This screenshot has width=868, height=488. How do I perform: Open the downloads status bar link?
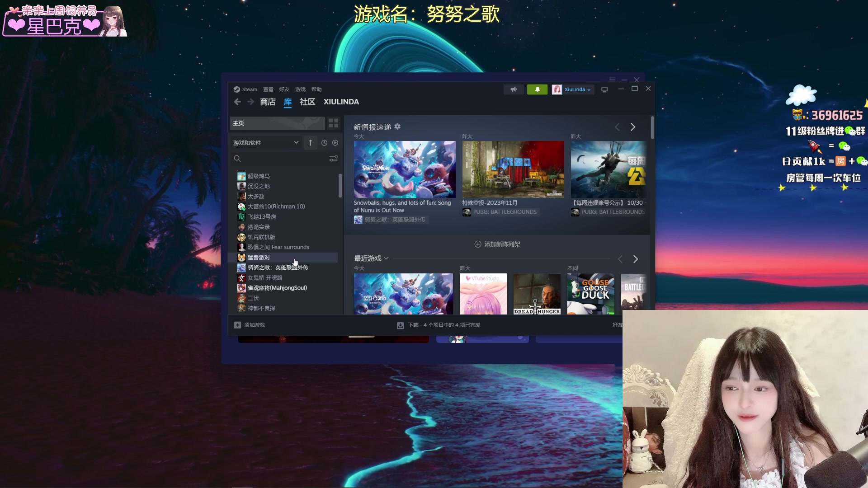(439, 325)
